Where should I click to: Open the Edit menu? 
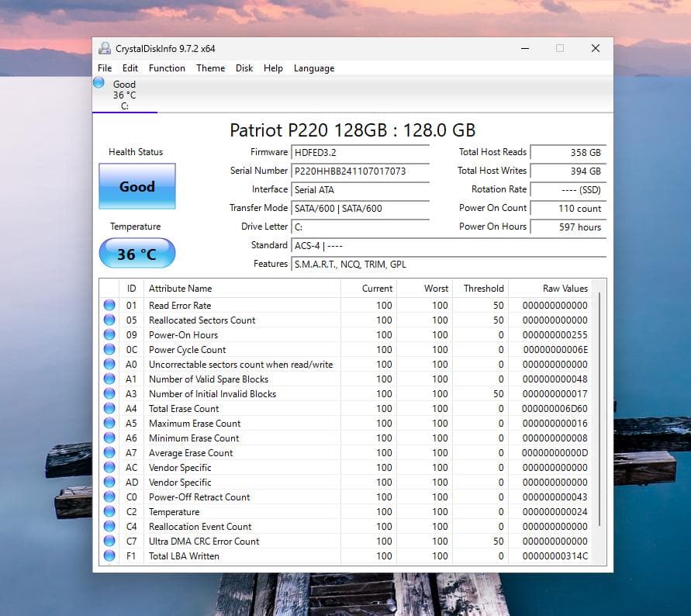pyautogui.click(x=130, y=68)
